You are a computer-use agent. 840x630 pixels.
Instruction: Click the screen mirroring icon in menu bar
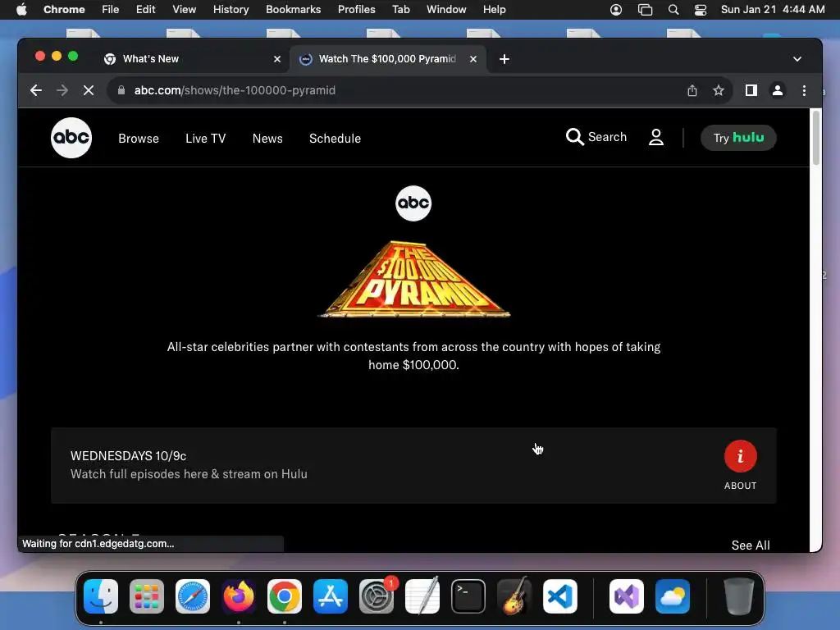(645, 10)
